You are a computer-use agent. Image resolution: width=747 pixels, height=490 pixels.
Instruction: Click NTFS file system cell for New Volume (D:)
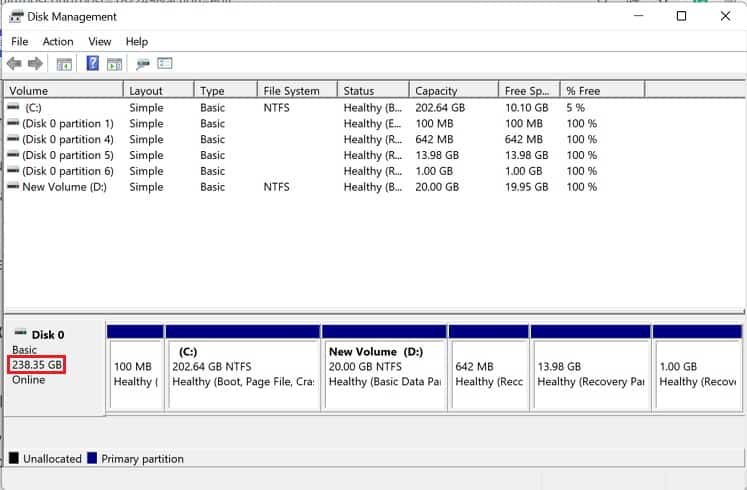tap(276, 187)
